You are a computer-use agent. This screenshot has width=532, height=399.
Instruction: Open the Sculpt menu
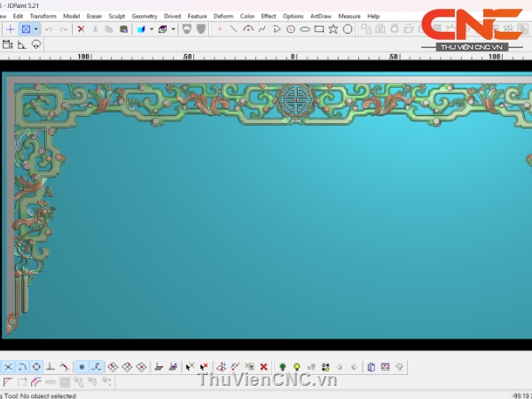pos(116,16)
